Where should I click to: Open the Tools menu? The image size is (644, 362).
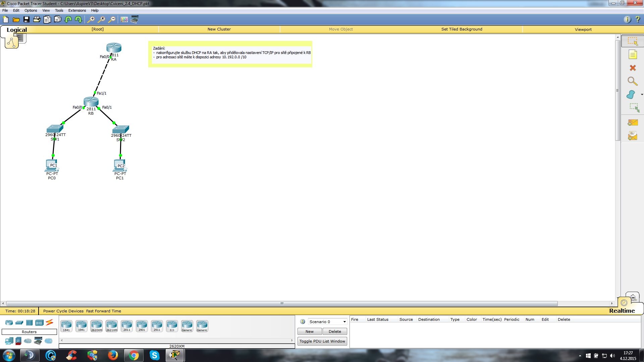tap(59, 10)
